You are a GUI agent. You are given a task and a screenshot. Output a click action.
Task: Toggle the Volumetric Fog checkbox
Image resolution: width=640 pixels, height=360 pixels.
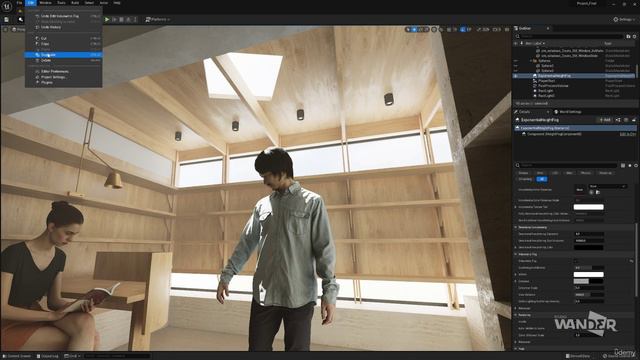coord(576,261)
